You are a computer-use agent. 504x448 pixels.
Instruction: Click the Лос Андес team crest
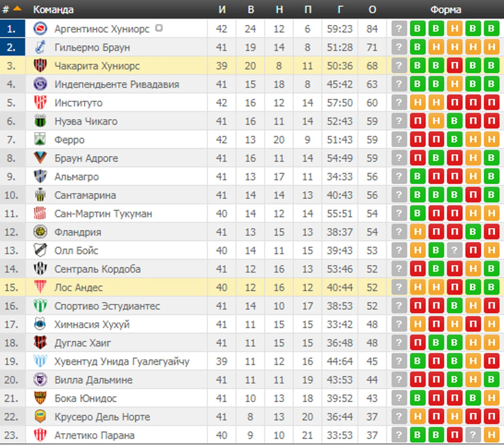tap(40, 287)
